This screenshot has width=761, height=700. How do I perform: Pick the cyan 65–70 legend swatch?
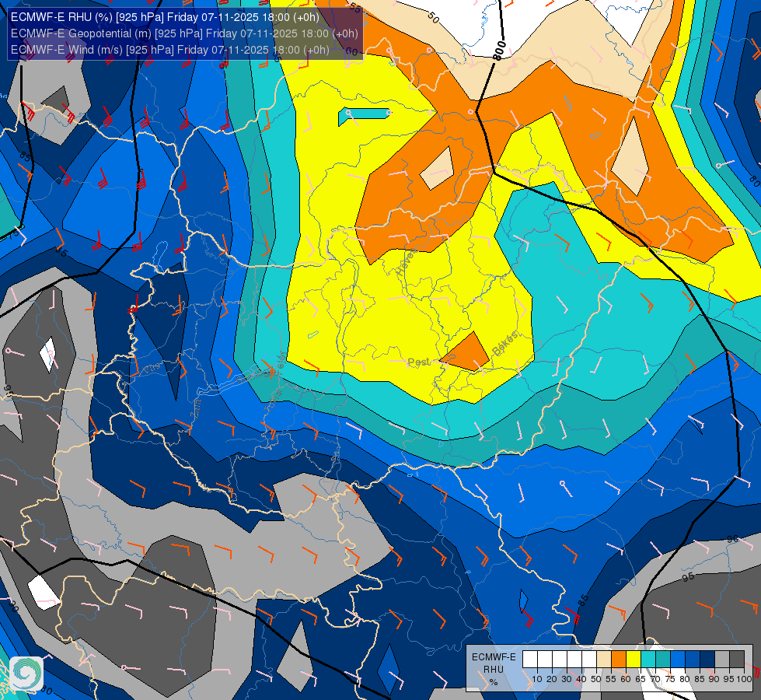point(648,659)
